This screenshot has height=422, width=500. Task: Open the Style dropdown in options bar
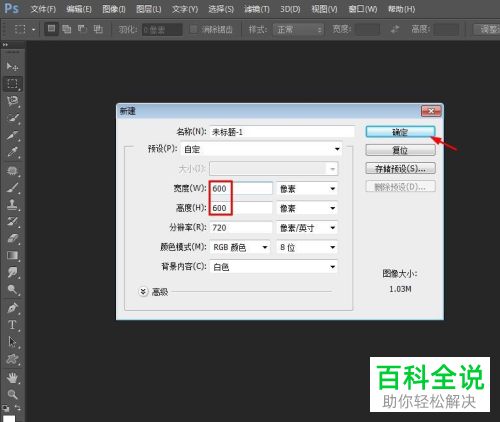tap(298, 30)
